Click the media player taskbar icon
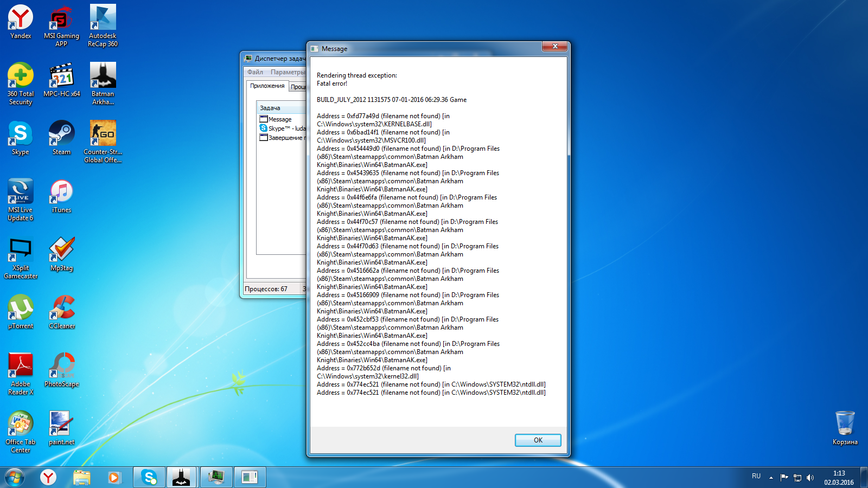This screenshot has height=488, width=868. pyautogui.click(x=114, y=477)
